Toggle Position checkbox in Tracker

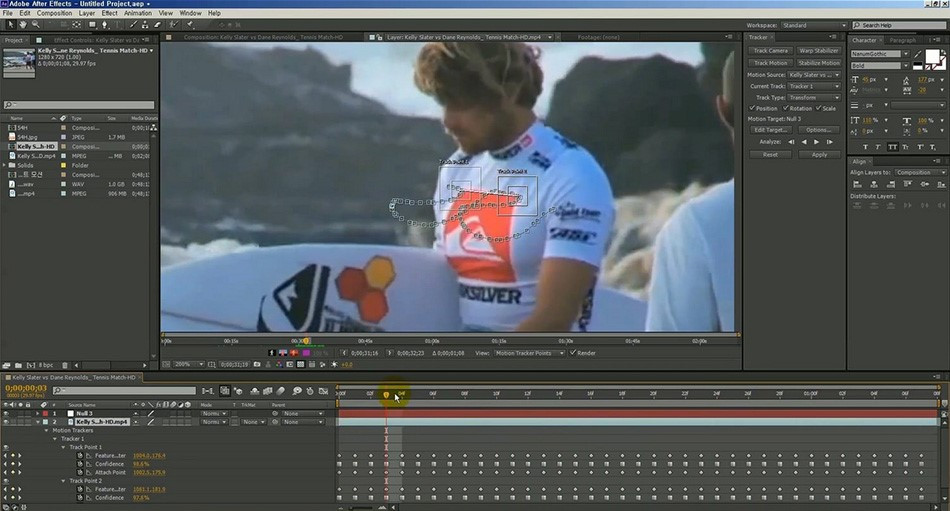(x=752, y=108)
